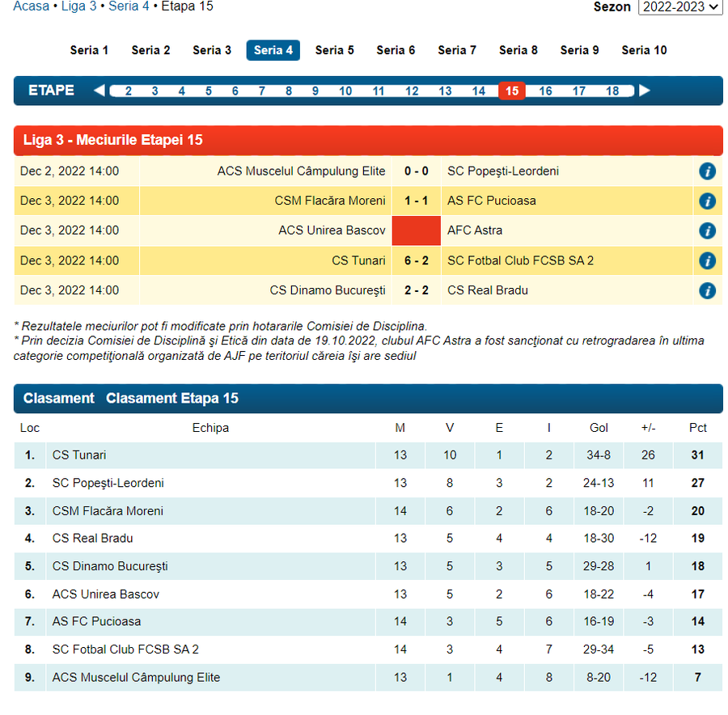728x715 pixels.
Task: Select SC Fotbal Club FCSB SA 2 in match list
Action: coord(520,260)
